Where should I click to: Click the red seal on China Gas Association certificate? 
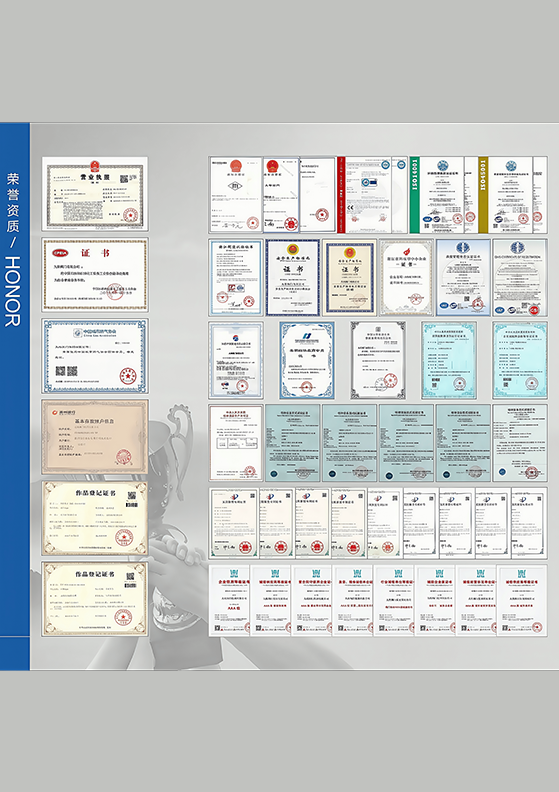tap(128, 376)
